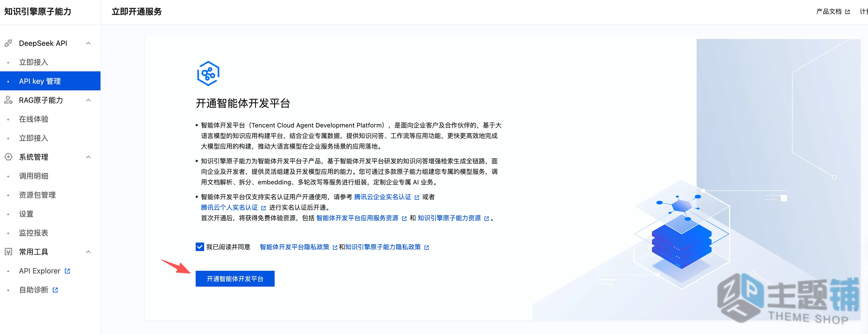The width and height of the screenshot is (868, 334).
Task: Click the DeepSeek API rocket icon
Action: coord(8,43)
